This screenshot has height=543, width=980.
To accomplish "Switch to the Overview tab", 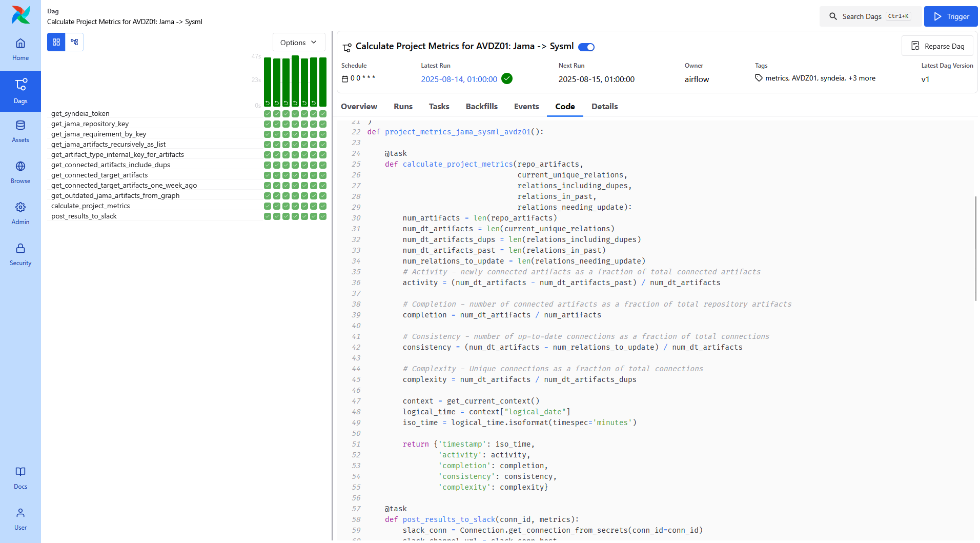I will (359, 106).
